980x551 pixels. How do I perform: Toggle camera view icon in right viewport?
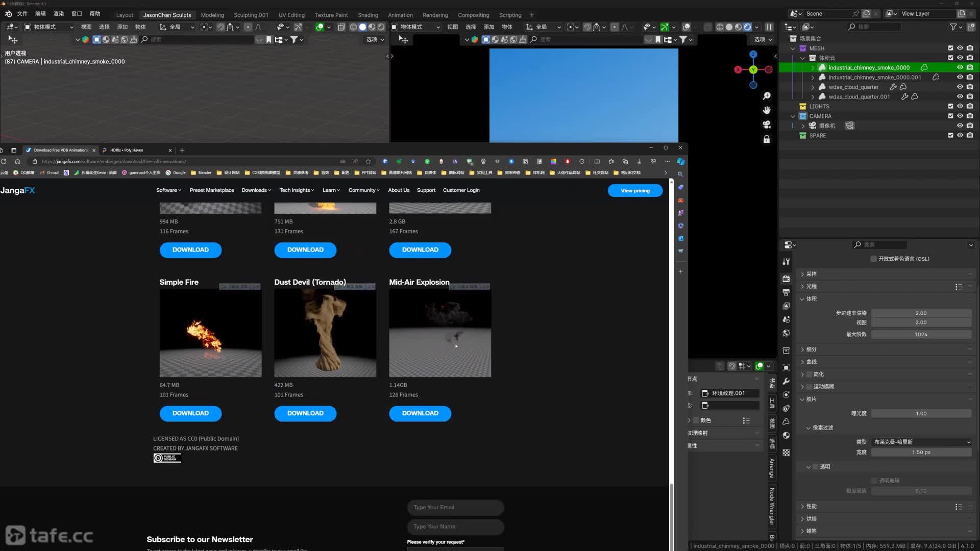767,124
